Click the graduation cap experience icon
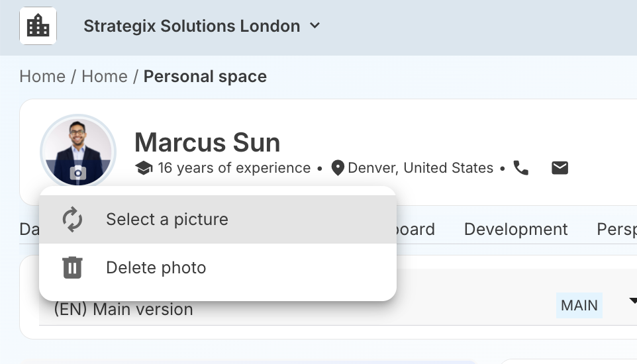This screenshot has width=637, height=364. (x=144, y=168)
